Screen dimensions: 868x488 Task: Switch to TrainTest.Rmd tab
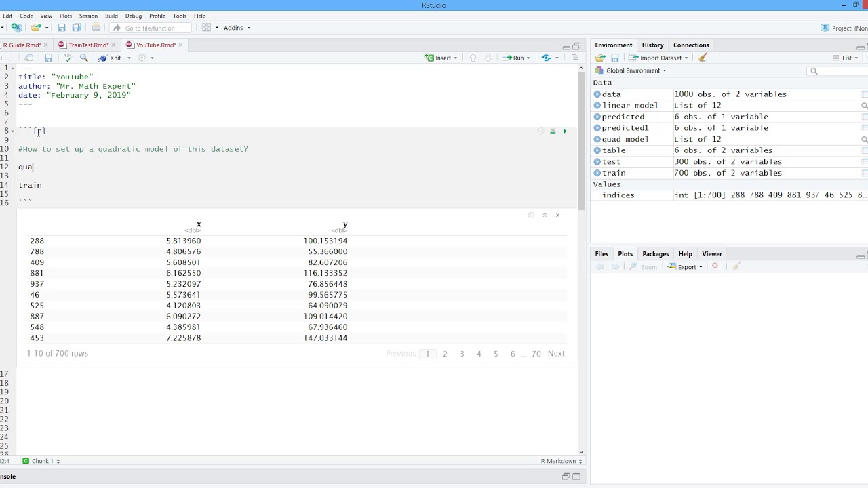(88, 45)
